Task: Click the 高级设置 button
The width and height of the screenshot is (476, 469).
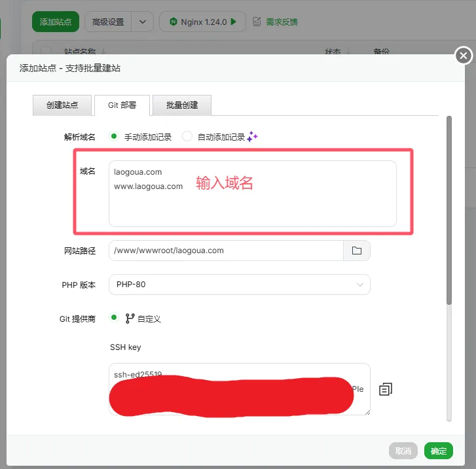Action: [108, 22]
